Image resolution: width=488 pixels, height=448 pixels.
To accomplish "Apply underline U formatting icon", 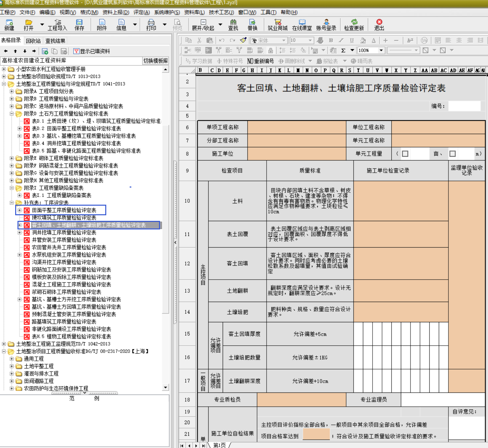I will pos(352,40).
